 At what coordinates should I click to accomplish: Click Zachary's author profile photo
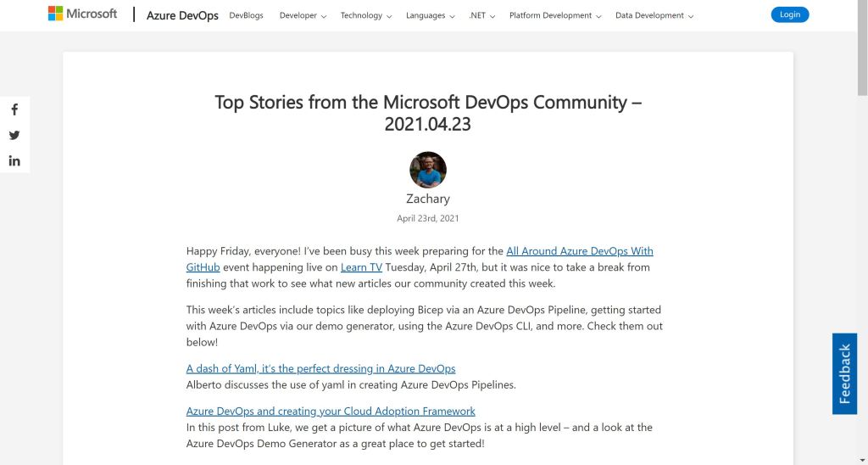[x=428, y=170]
